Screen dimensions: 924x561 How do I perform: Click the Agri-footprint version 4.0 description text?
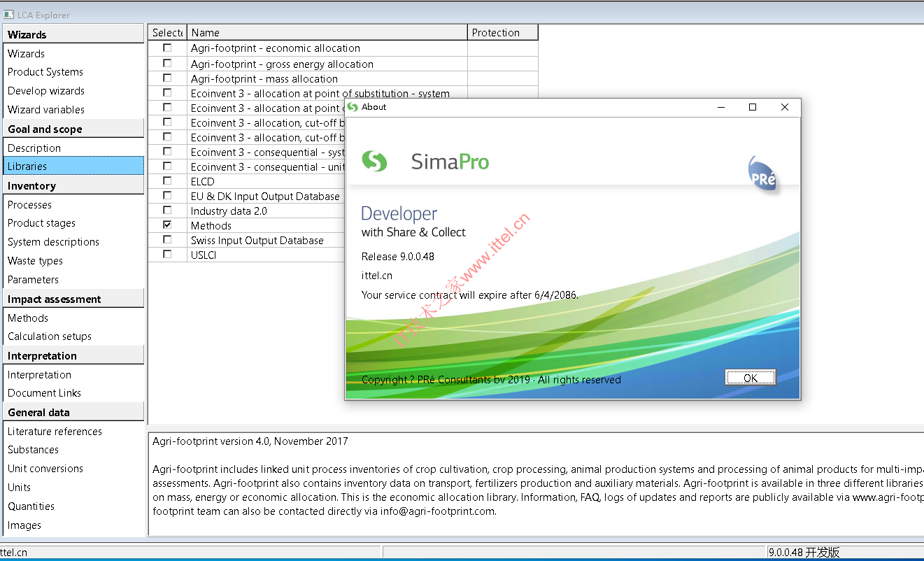pos(250,441)
